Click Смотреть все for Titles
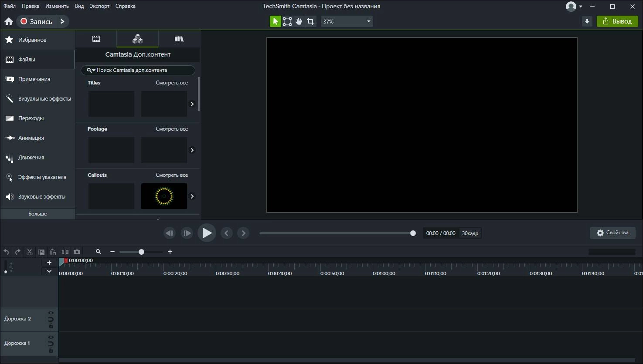 (172, 83)
